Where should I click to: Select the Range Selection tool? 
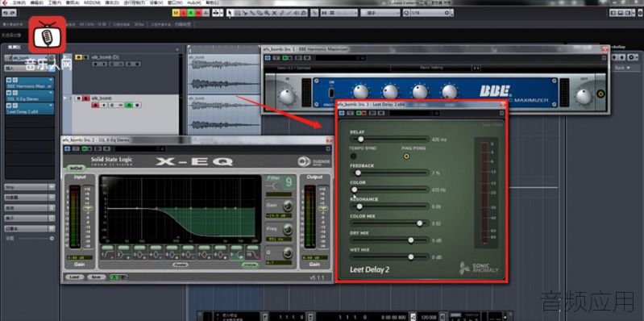click(x=238, y=13)
